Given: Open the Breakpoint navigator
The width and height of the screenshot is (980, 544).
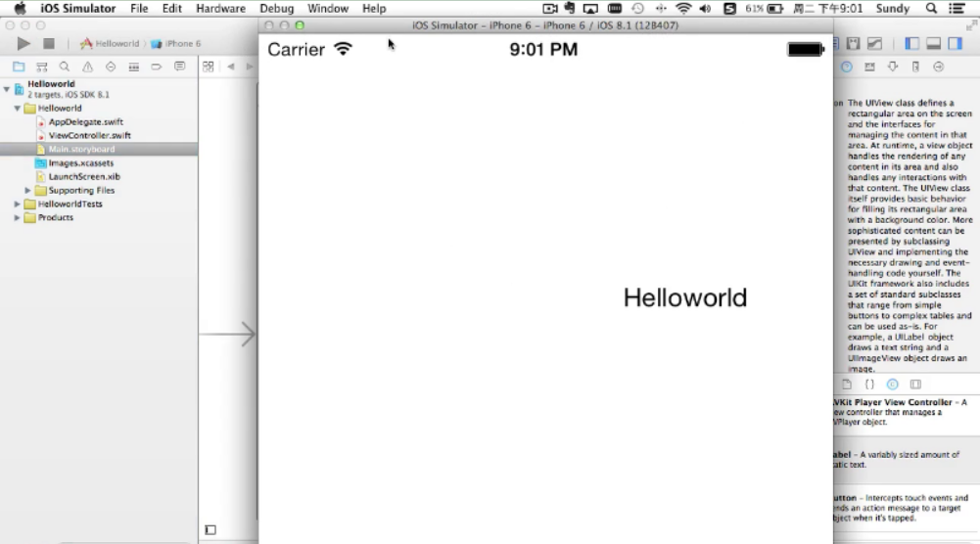Looking at the screenshot, I should [x=157, y=67].
